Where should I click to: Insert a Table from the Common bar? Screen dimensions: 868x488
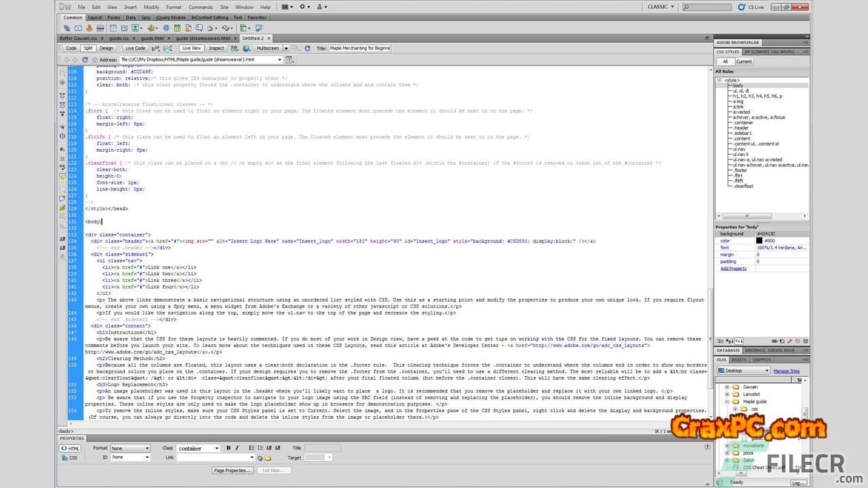point(113,28)
